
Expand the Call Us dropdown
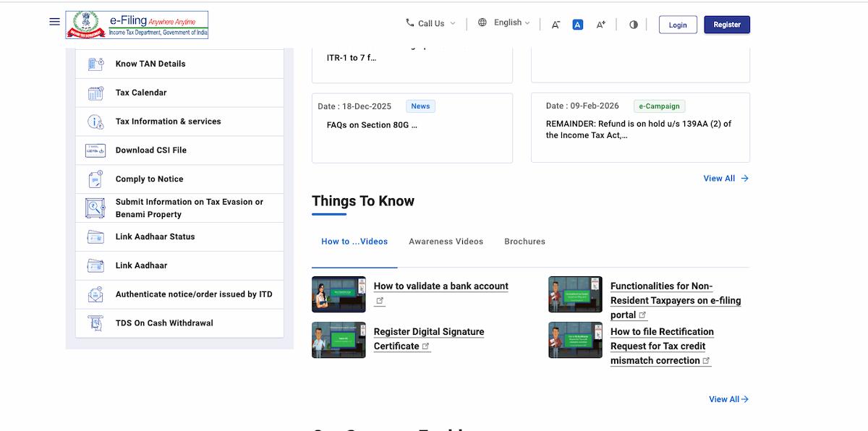pos(431,23)
